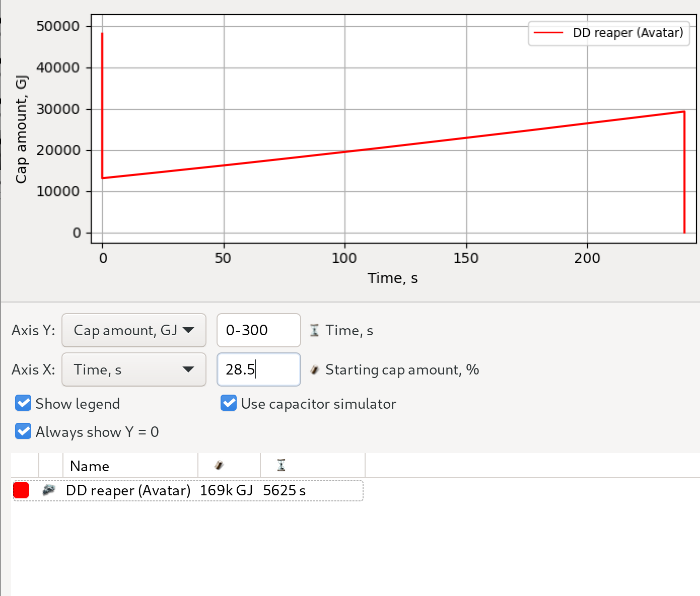Toggle the Show legend checkbox
Viewport: 700px width, 596px height.
23,403
